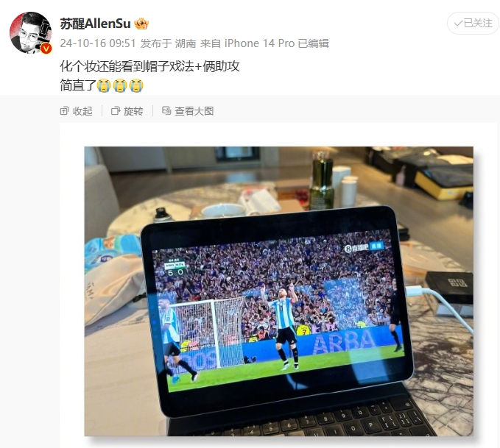The height and width of the screenshot is (448, 500).
Task: Click the crown member badge icon
Action: click(141, 24)
